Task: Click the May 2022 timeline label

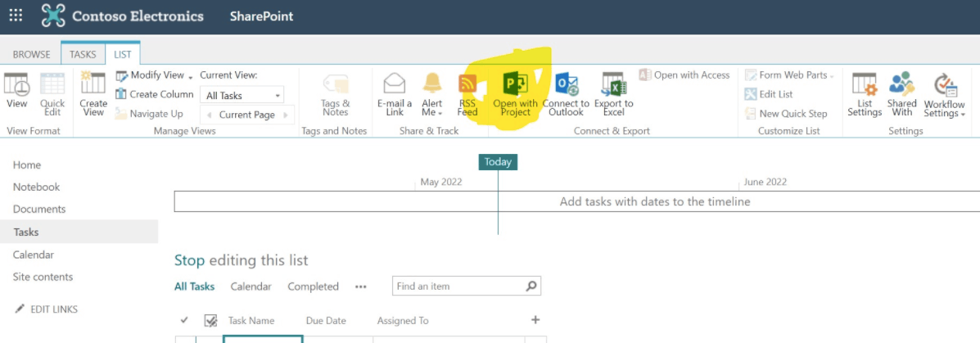Action: [x=441, y=182]
